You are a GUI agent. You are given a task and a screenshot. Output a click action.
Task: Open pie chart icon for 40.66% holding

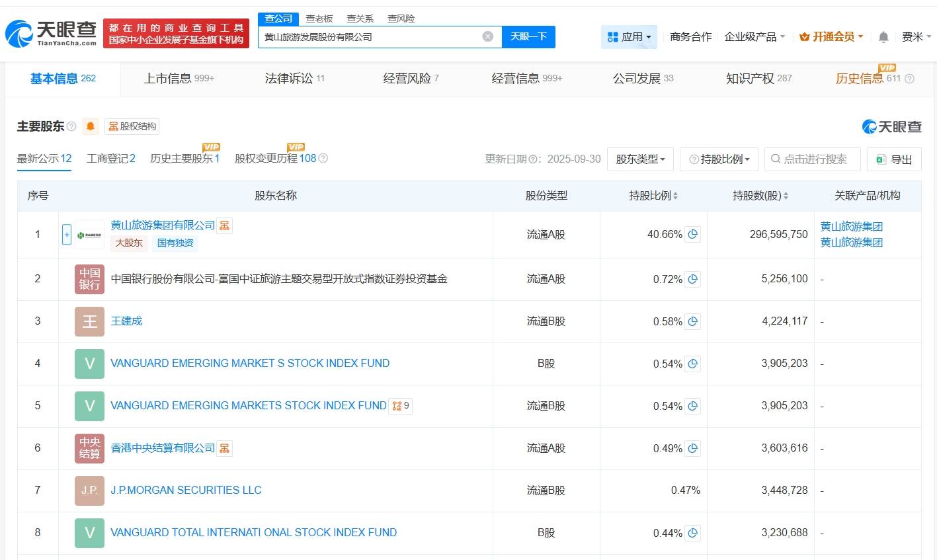[692, 234]
